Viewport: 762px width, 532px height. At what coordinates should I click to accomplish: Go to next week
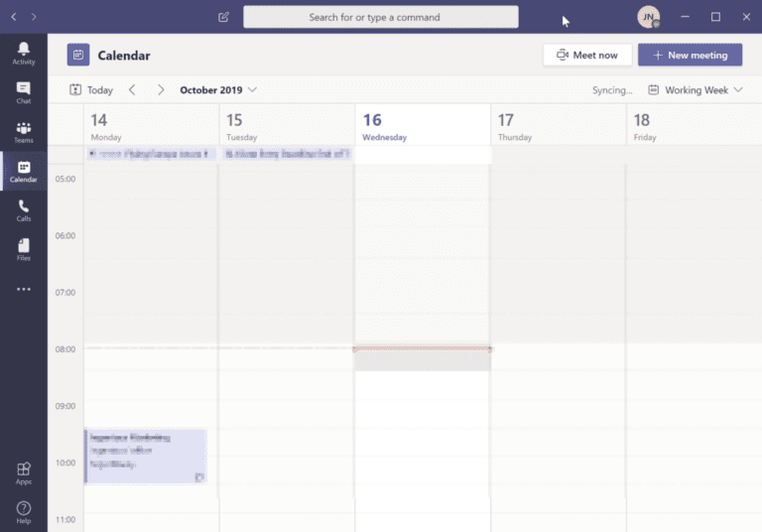[x=161, y=90]
